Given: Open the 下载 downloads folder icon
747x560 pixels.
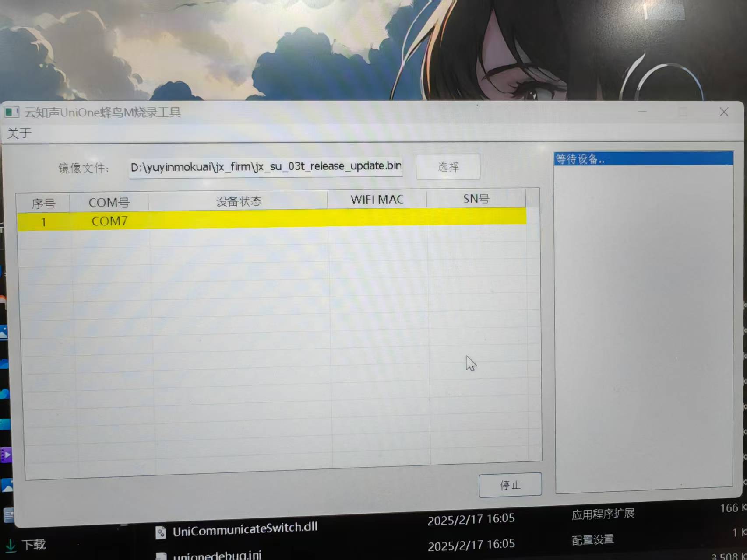Looking at the screenshot, I should [x=11, y=546].
